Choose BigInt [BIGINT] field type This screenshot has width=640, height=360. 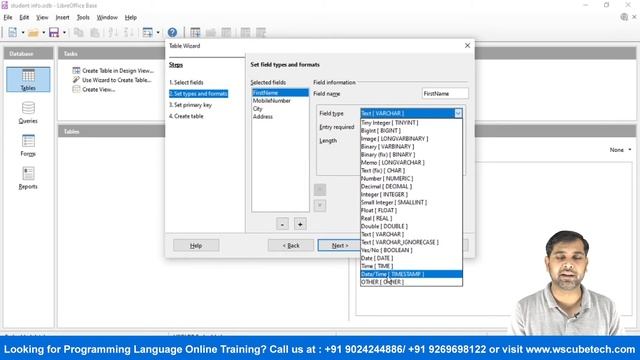click(411, 131)
